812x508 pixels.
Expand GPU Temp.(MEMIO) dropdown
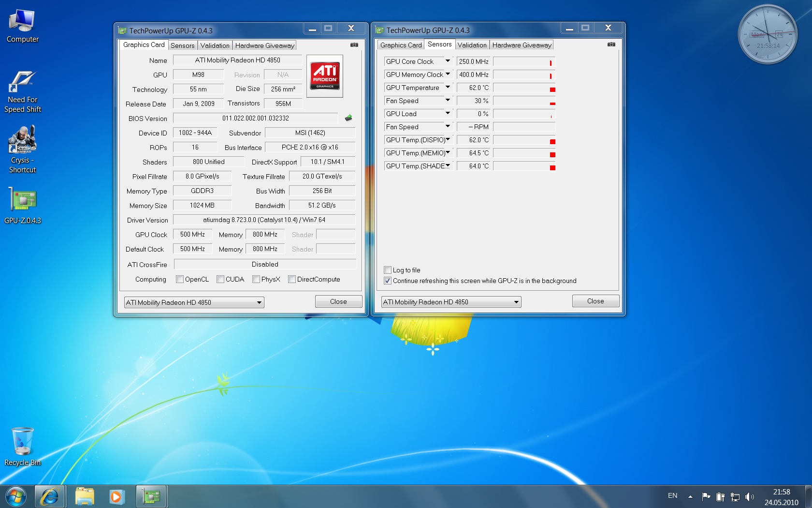(448, 152)
